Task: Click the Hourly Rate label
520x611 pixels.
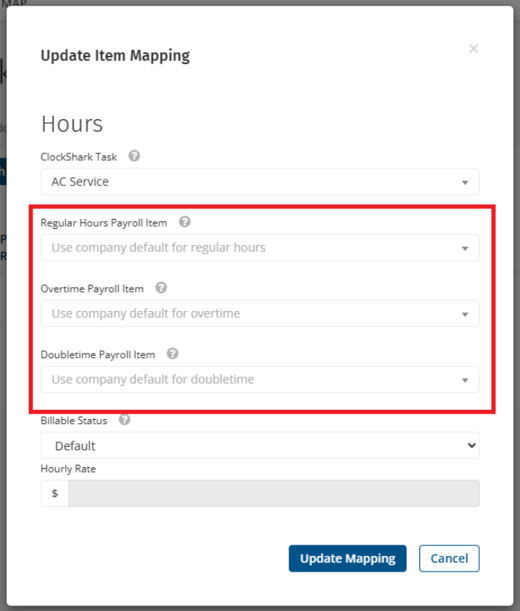Action: pyautogui.click(x=68, y=469)
